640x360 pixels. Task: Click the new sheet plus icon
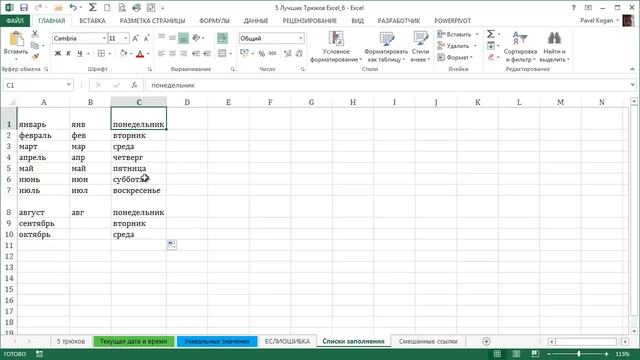pyautogui.click(x=486, y=341)
